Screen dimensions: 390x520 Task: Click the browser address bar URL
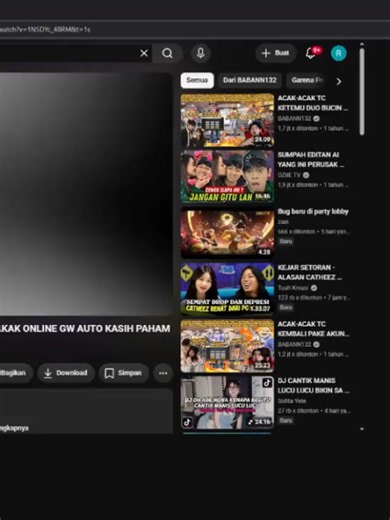pyautogui.click(x=45, y=30)
